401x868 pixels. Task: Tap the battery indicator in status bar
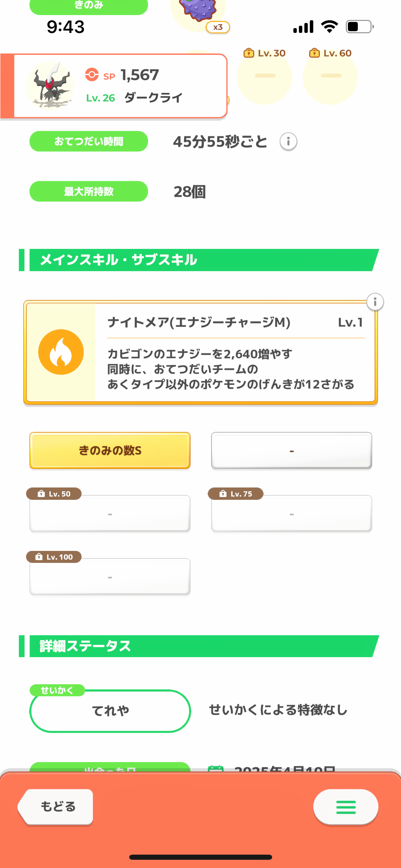[360, 26]
